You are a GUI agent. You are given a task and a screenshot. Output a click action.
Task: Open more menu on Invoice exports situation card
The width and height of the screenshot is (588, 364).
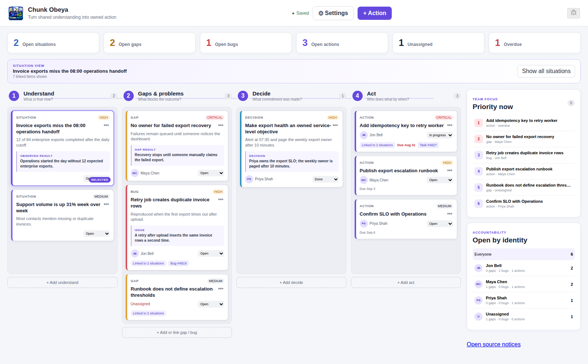pyautogui.click(x=106, y=125)
